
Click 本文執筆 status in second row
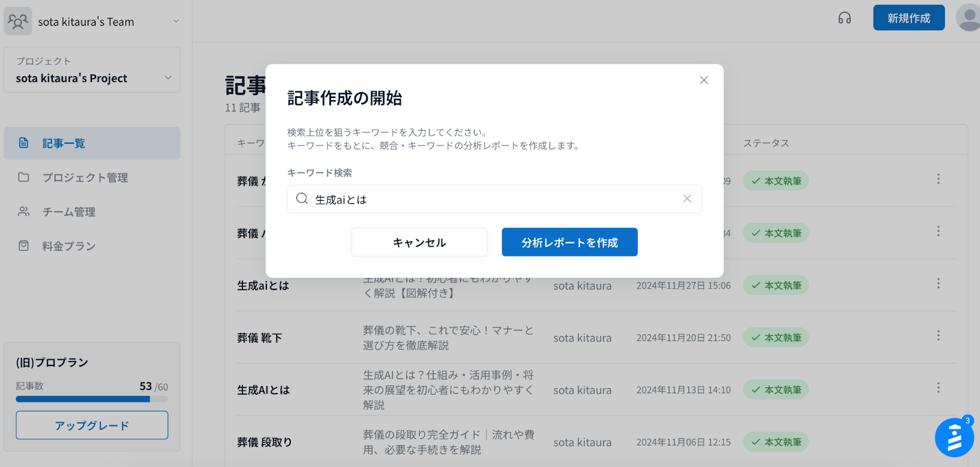coord(776,233)
